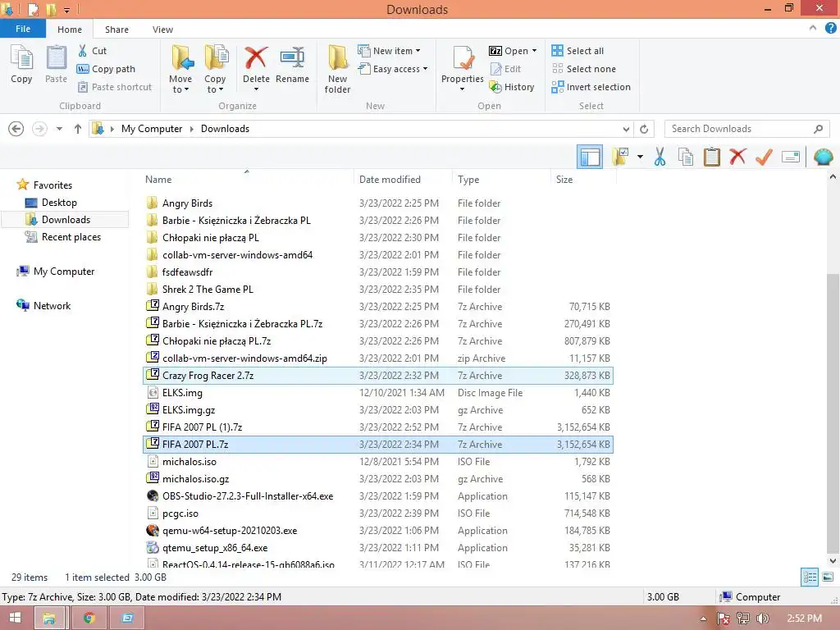Click in the Search Downloads field

coord(746,129)
